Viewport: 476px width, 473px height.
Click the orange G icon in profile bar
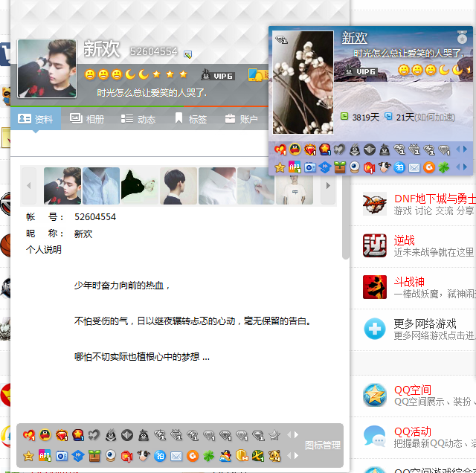(x=193, y=456)
